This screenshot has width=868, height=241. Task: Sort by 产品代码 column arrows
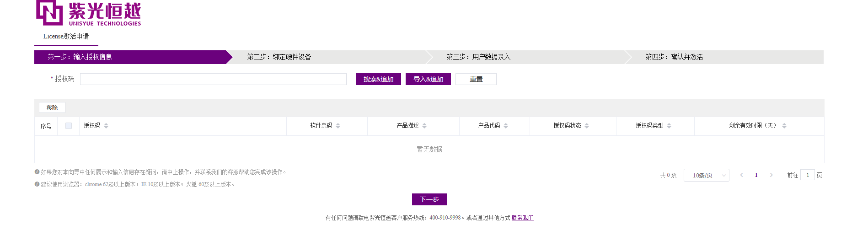(506, 126)
